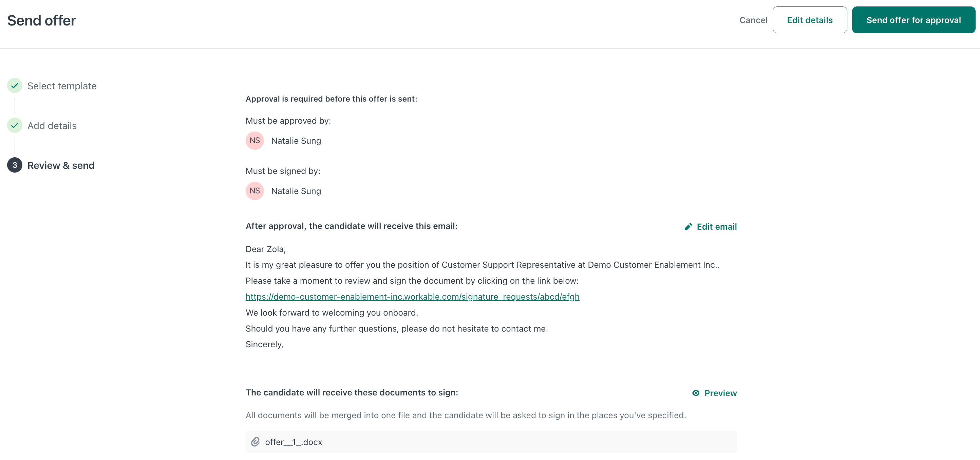
Task: Click the checkmark icon for Select template
Action: tap(15, 86)
